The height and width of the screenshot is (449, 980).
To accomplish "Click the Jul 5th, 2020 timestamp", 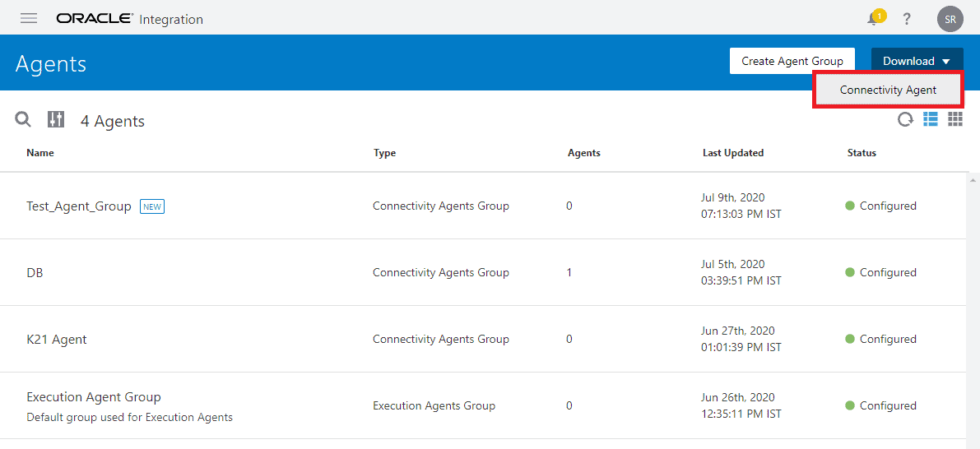I will [741, 273].
